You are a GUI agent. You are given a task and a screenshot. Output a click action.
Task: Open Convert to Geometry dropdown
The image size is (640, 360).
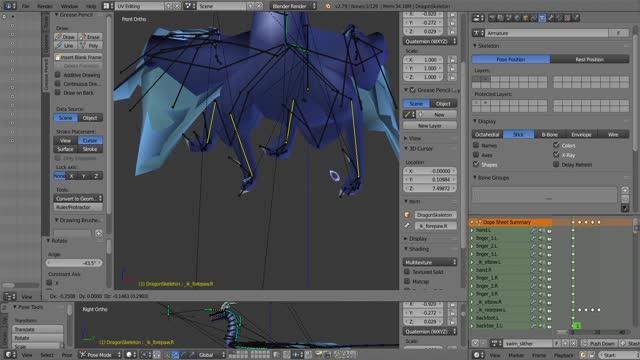point(78,198)
